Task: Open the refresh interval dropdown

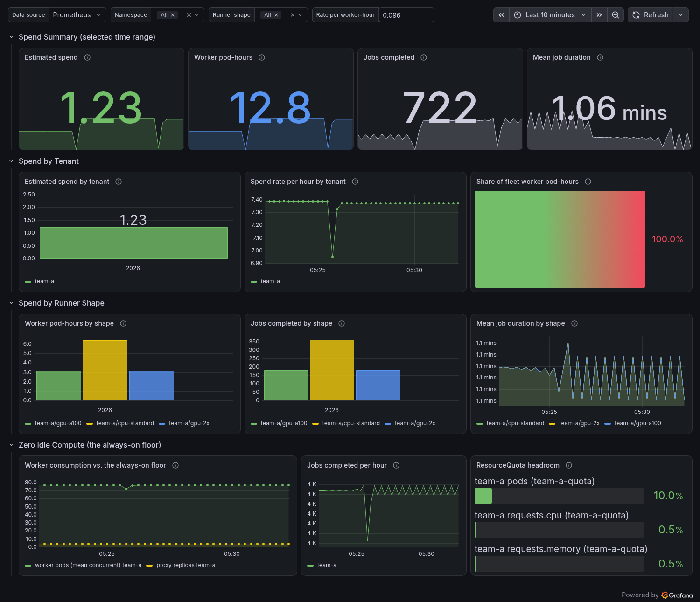Action: point(681,15)
